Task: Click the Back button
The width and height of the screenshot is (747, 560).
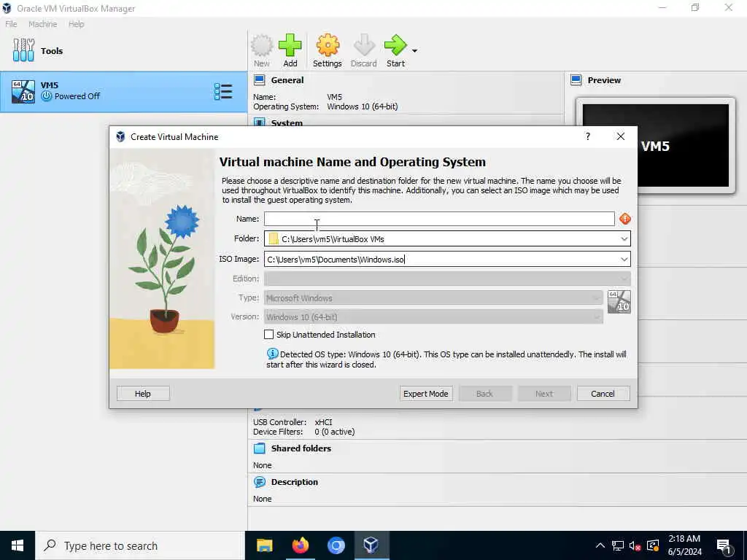Action: [x=485, y=394]
